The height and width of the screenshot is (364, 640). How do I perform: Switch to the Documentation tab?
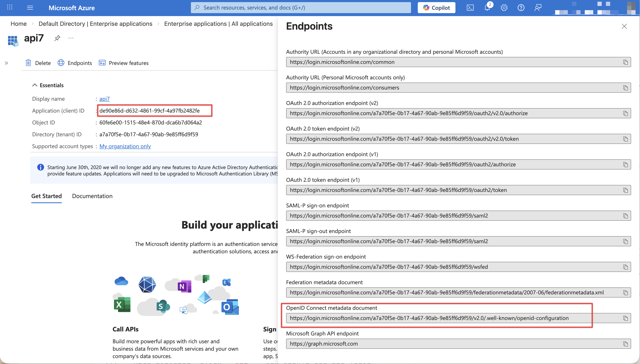click(x=92, y=196)
